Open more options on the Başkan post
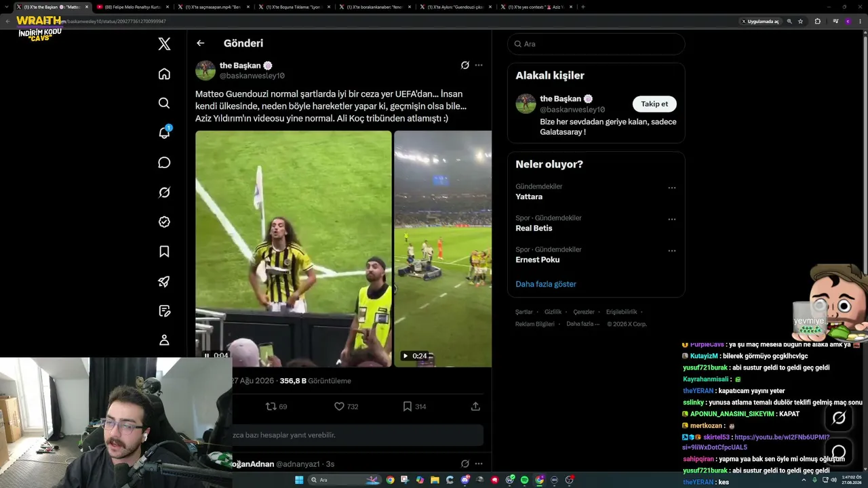Viewport: 868px width, 488px height. 479,65
